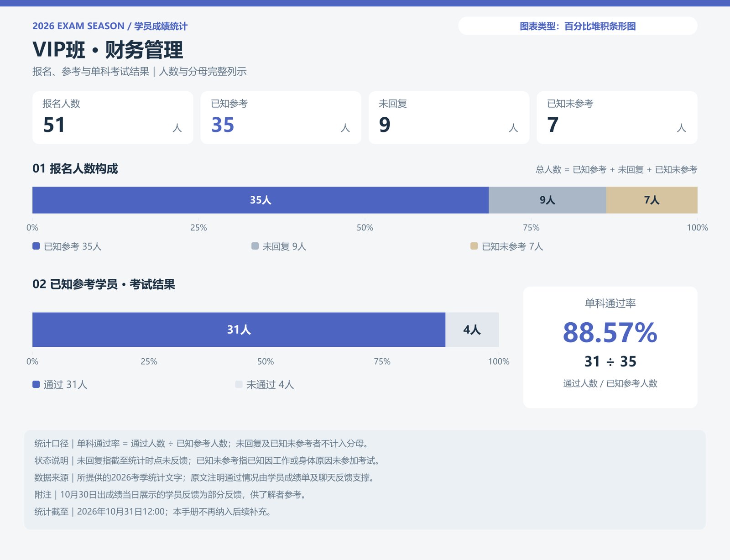Viewport: 730px width, 560px height.
Task: Click the 通过人数 / 已知参考人数 caption
Action: 610,383
